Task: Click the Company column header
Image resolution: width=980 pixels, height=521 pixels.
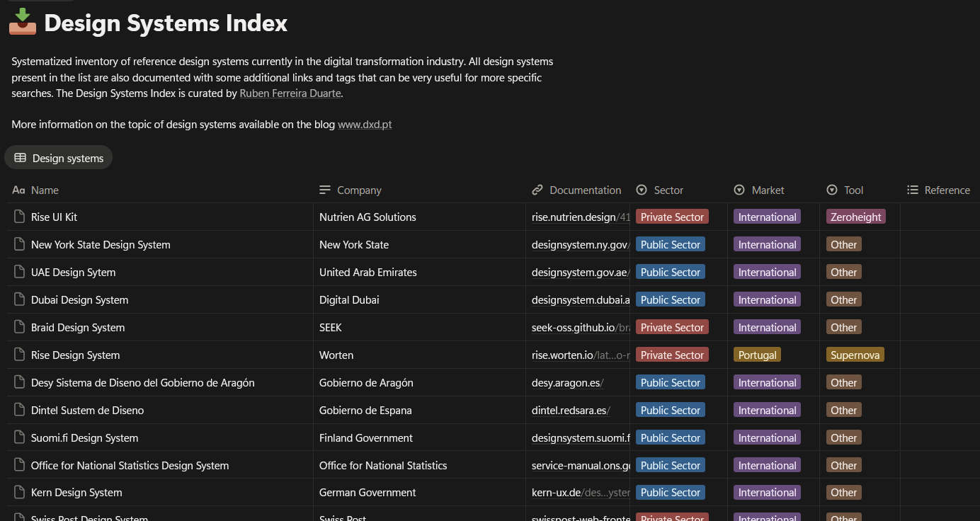Action: tap(419, 190)
